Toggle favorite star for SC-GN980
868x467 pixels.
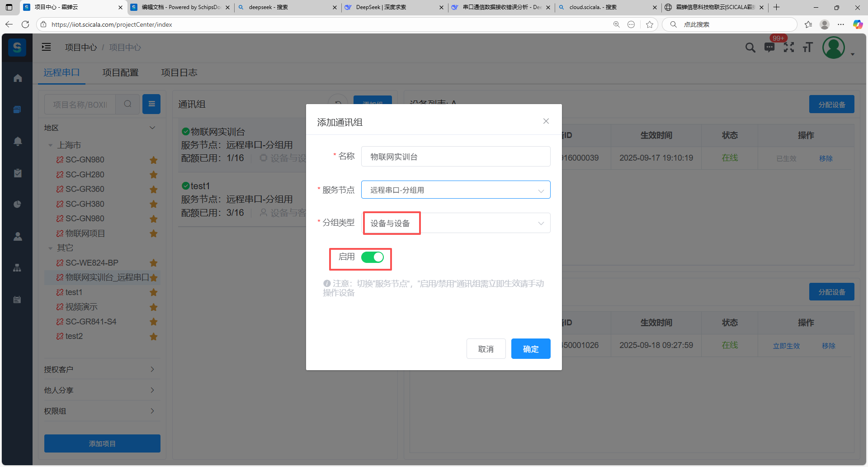(x=154, y=160)
